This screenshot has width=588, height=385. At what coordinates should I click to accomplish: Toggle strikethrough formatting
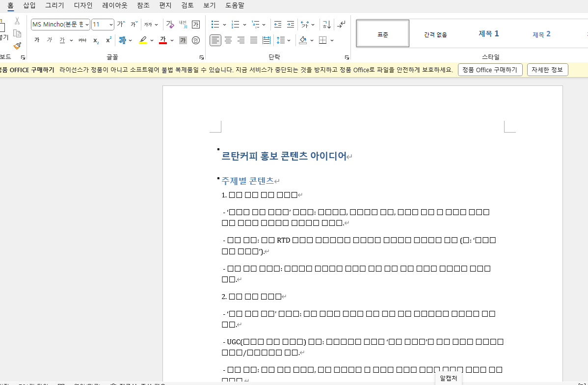tap(82, 40)
